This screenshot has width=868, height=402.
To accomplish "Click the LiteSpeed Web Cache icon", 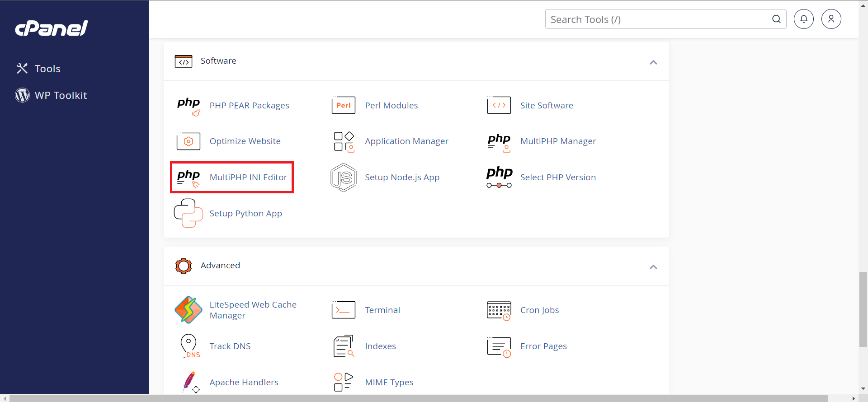I will pos(189,310).
